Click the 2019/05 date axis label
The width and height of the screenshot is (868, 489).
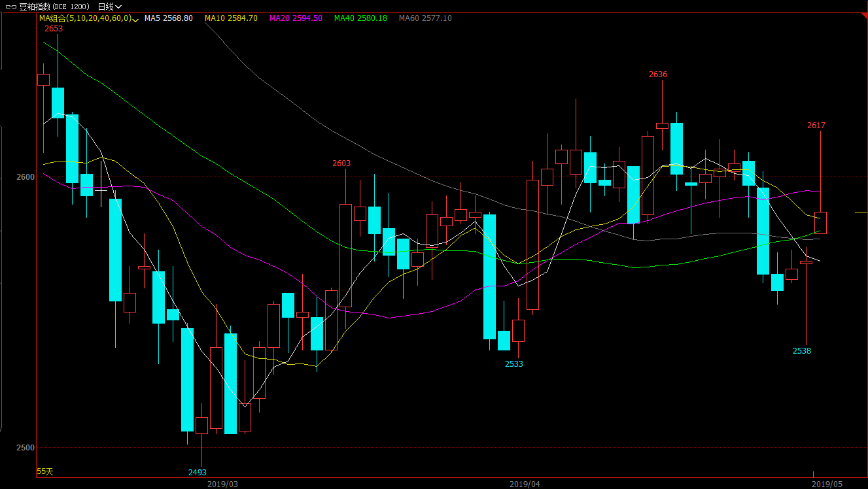pyautogui.click(x=827, y=484)
